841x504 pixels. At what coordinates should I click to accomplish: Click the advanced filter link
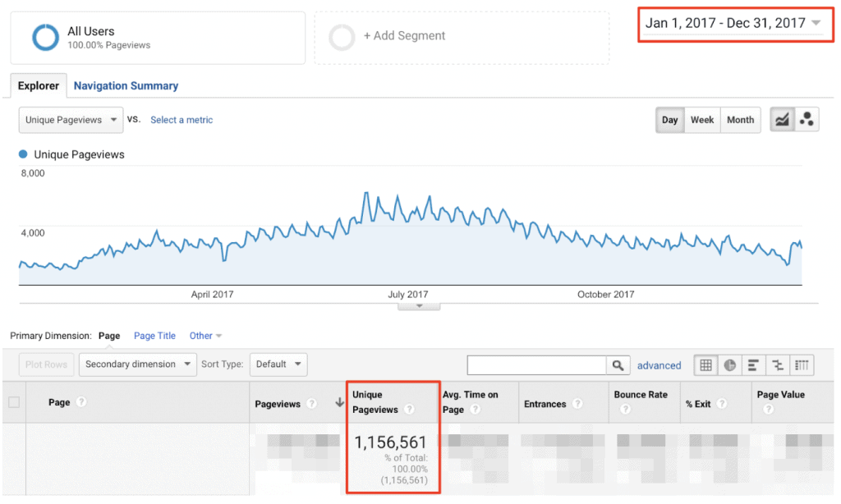pos(659,365)
